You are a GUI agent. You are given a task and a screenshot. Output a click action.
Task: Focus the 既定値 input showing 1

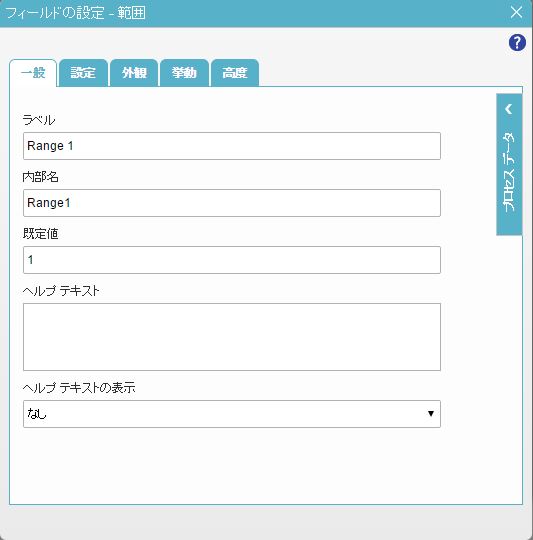(232, 260)
